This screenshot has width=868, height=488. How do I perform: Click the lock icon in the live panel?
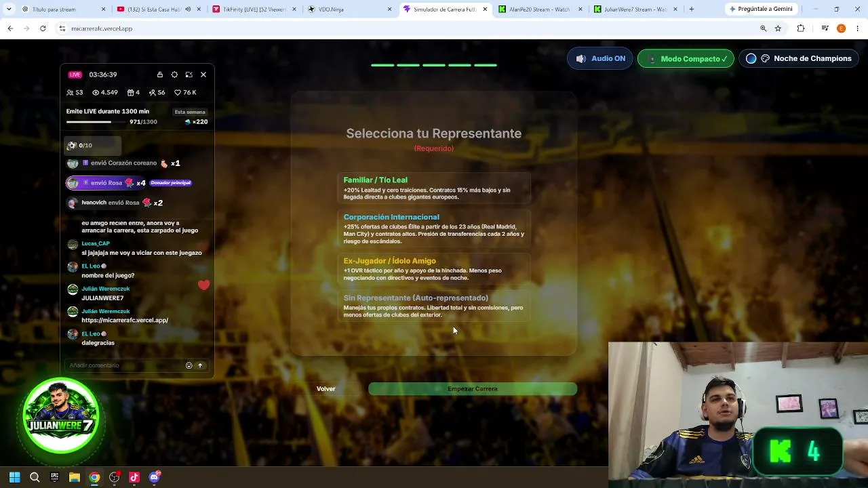pyautogui.click(x=160, y=75)
